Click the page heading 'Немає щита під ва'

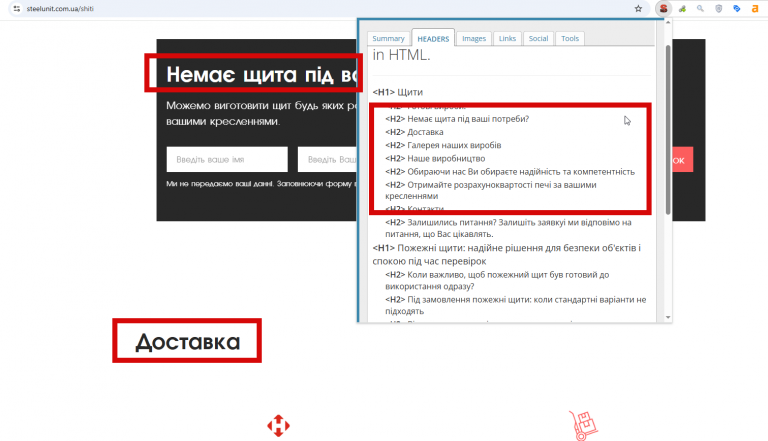[x=262, y=74]
